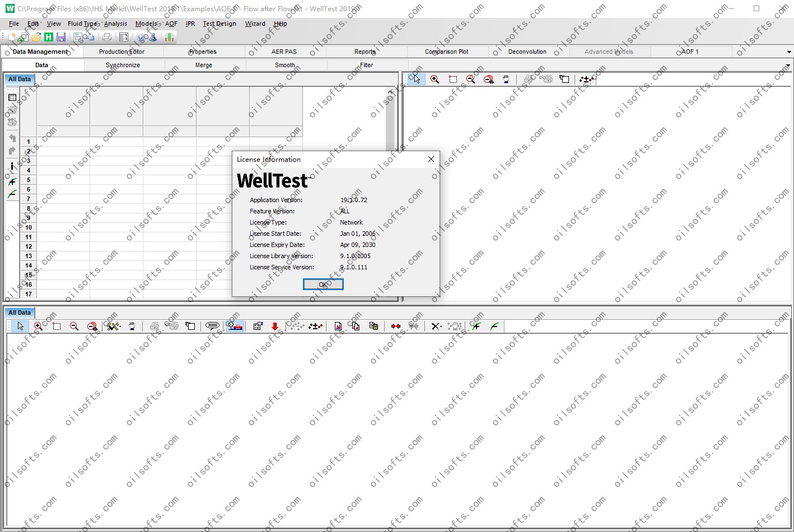
Task: Click the Save floppy disk icon
Action: pyautogui.click(x=61, y=37)
